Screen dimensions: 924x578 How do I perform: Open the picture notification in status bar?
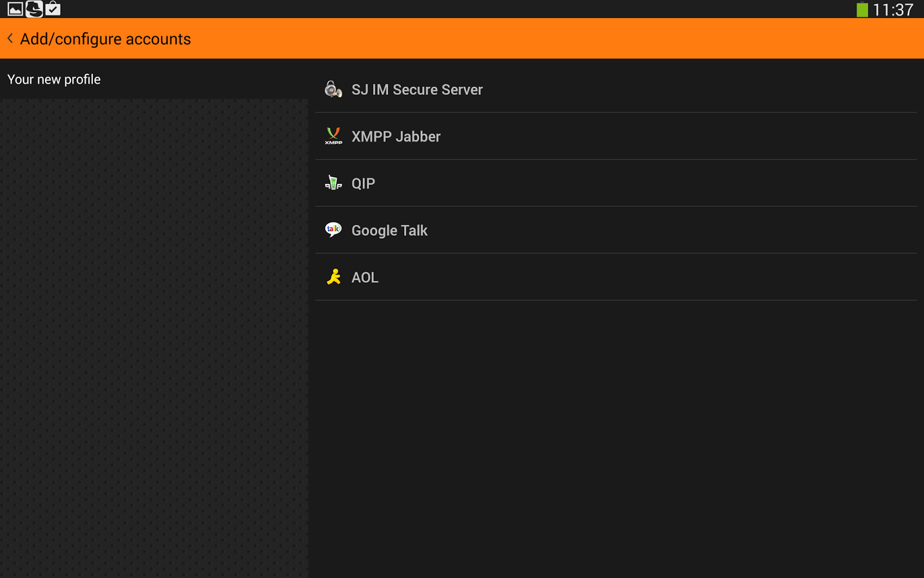pos(15,9)
